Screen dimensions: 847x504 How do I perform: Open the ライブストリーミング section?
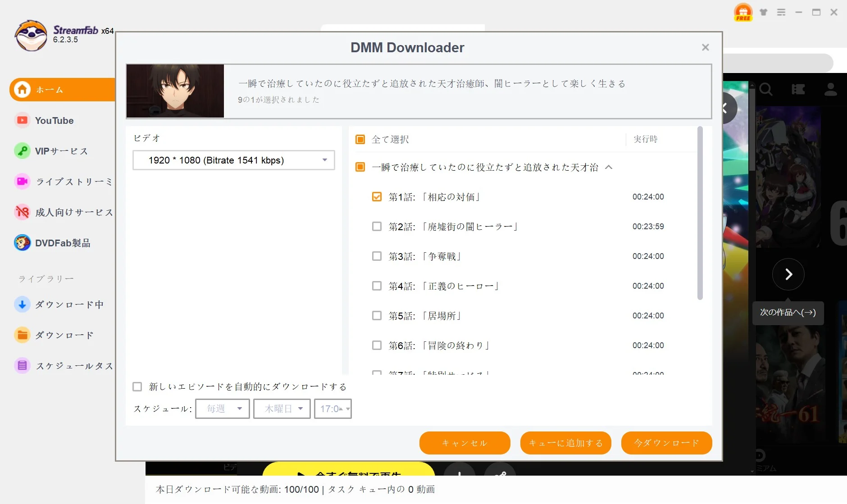tap(72, 182)
